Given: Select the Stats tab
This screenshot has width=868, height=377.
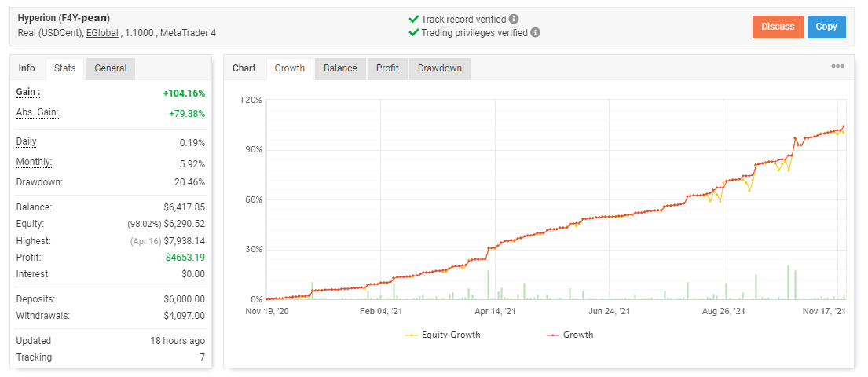Looking at the screenshot, I should coord(64,68).
